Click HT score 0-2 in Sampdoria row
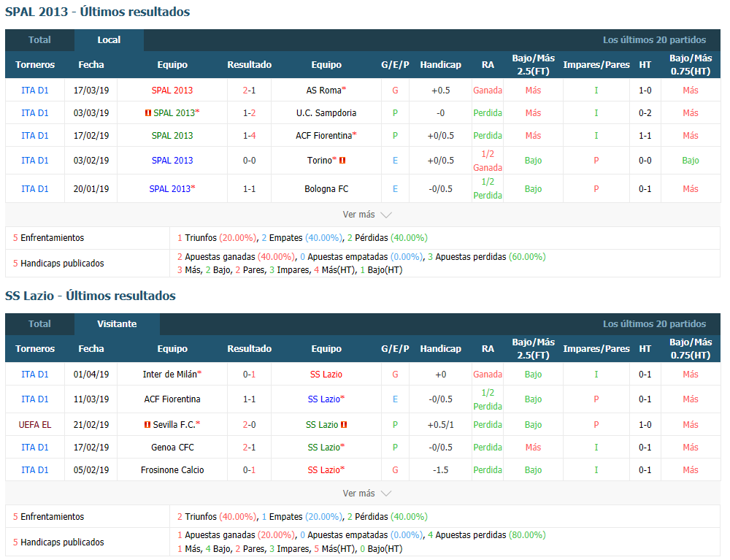Screen dimensions: 730x560 645,113
